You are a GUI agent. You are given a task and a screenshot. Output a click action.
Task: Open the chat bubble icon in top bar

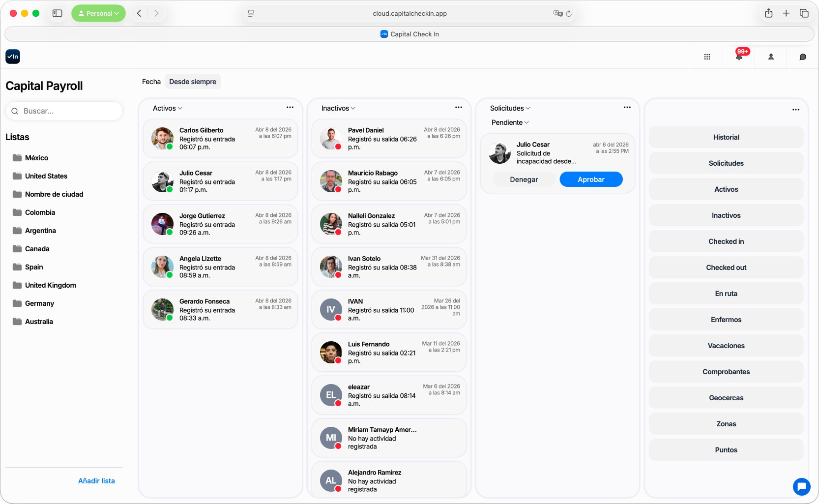tap(803, 57)
